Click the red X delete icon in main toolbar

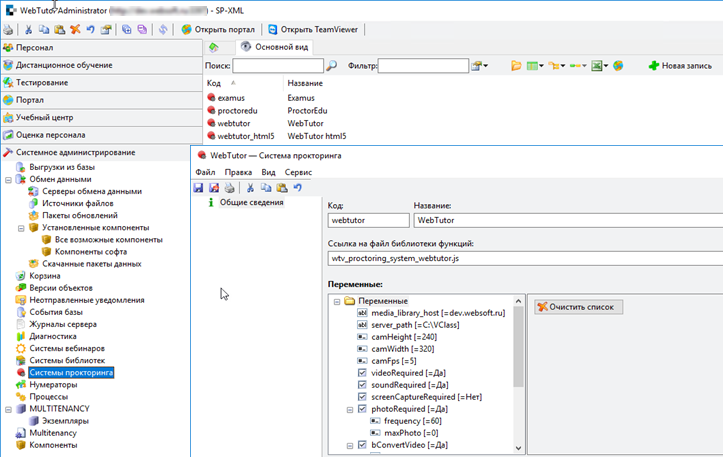click(x=76, y=30)
